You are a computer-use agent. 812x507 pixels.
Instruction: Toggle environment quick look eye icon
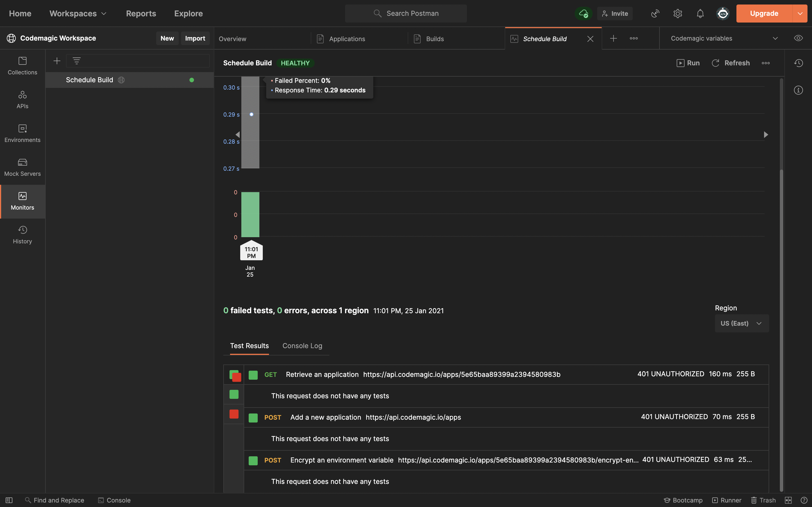pos(798,38)
